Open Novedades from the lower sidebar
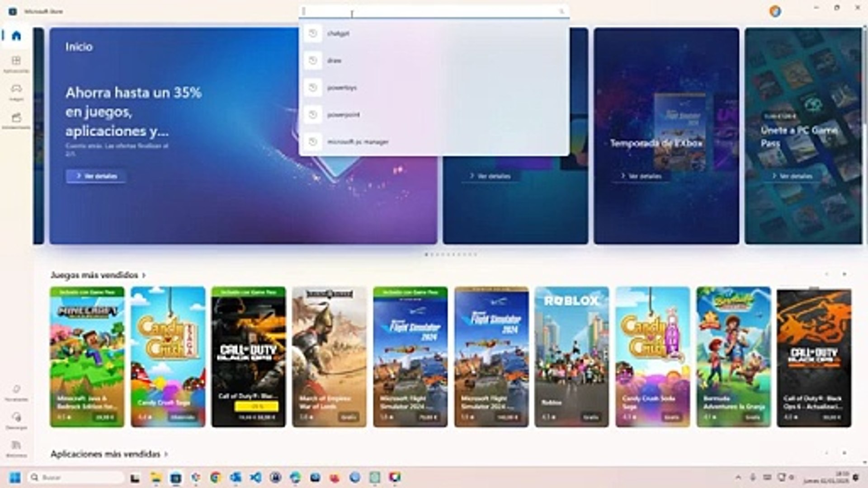868x488 pixels. coord(16,393)
